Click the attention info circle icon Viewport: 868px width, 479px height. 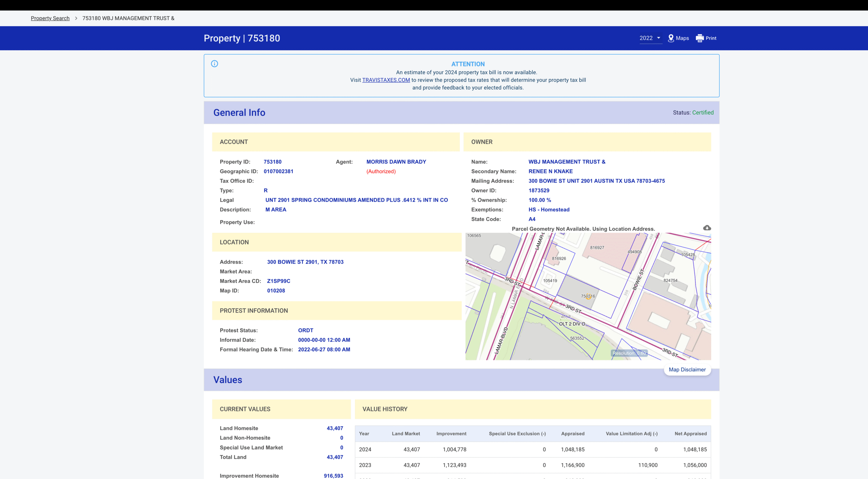tap(214, 64)
